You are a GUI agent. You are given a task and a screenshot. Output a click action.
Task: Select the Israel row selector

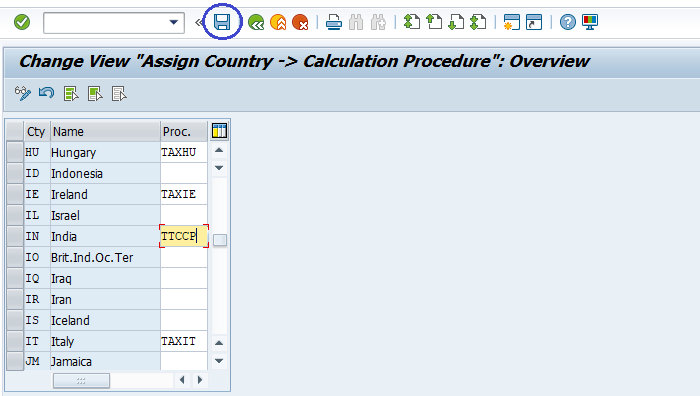(15, 215)
